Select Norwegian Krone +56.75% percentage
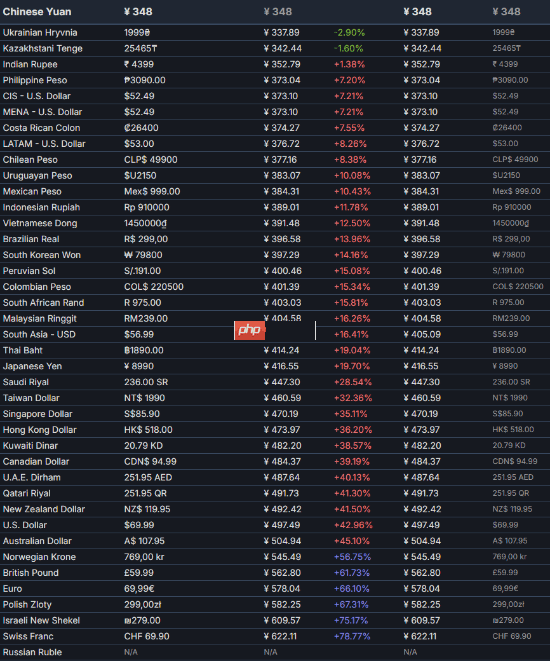This screenshot has height=661, width=550. [x=352, y=557]
